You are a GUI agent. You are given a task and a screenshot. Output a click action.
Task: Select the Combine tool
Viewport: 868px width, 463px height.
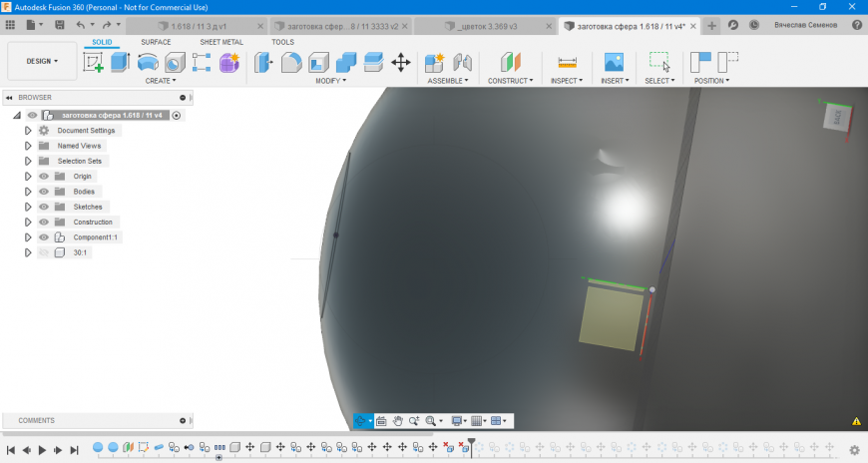(x=346, y=62)
